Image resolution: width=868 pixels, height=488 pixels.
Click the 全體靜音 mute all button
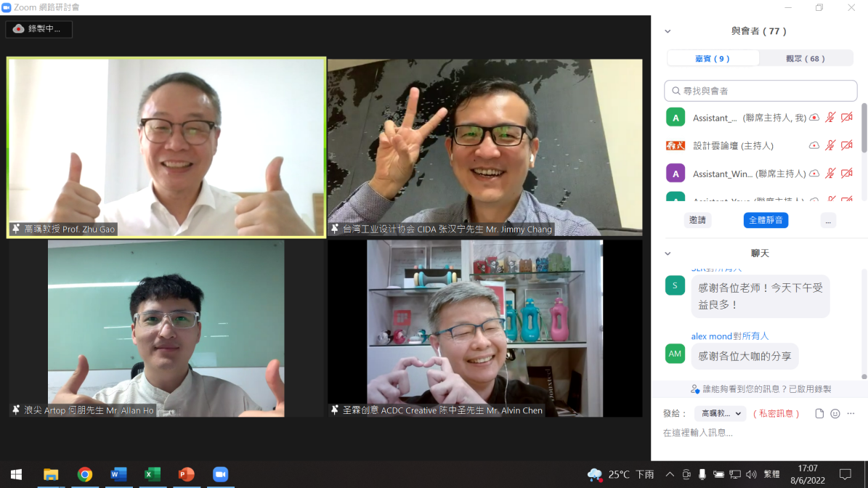(x=766, y=220)
